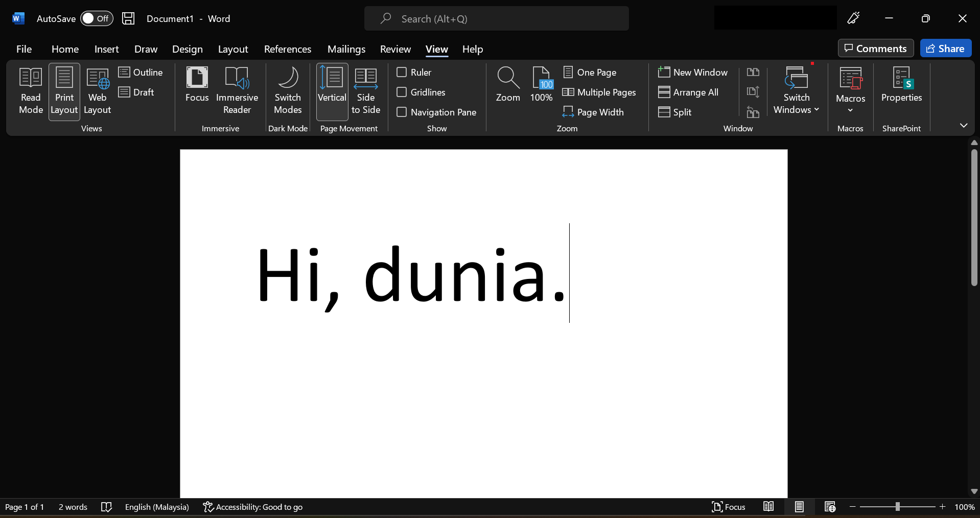Tick the Gridlines checkbox
Screen dimensions: 980x518
point(402,92)
